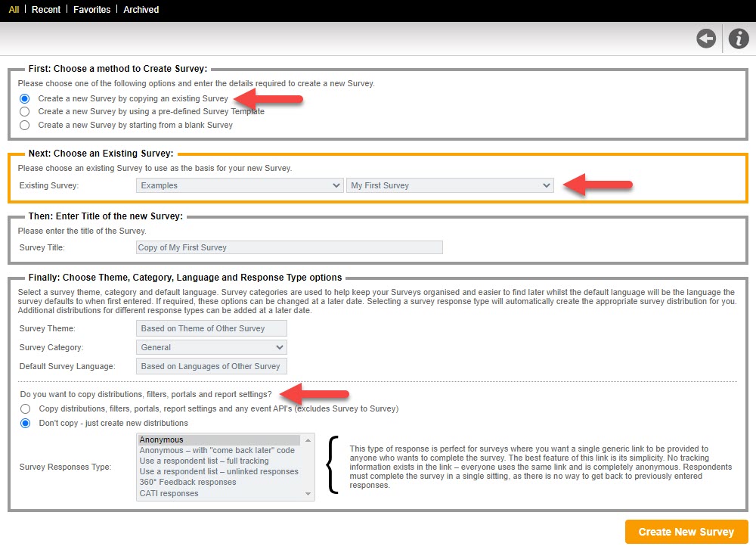Expand the My First Survey dropdown
The height and width of the screenshot is (559, 756).
click(x=450, y=185)
